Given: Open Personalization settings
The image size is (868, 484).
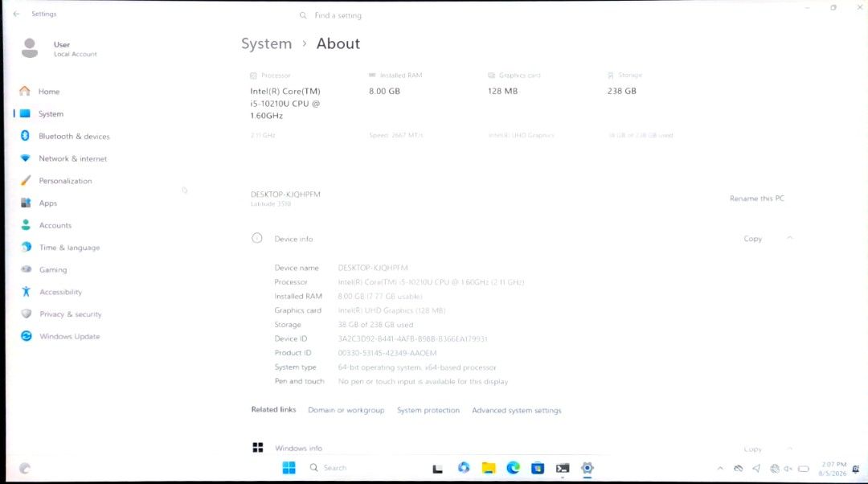Looking at the screenshot, I should coord(65,181).
